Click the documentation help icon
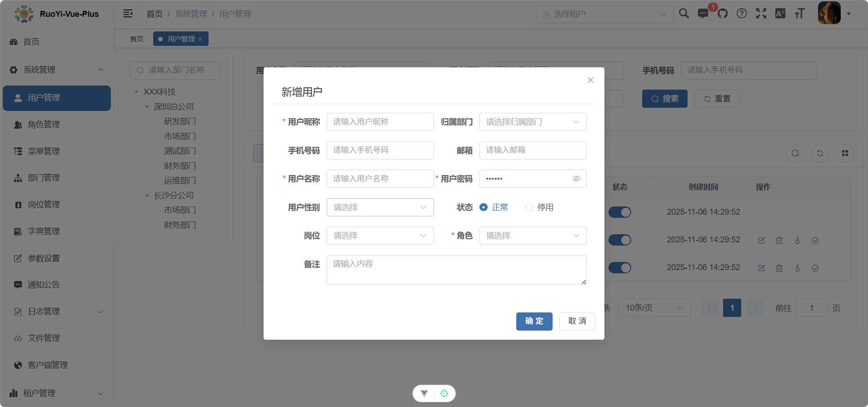868x407 pixels. 742,14
